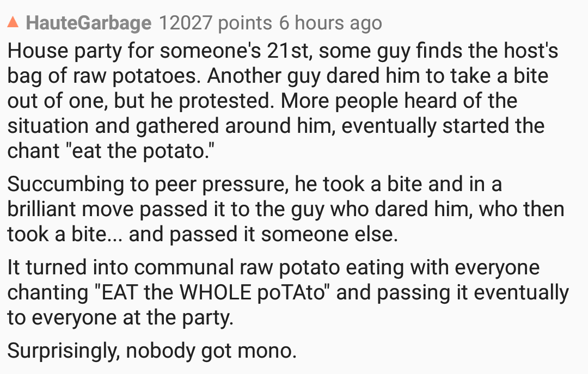This screenshot has height=374, width=588.
Task: Click the "6 hours ago" timestamp
Action: click(x=330, y=23)
